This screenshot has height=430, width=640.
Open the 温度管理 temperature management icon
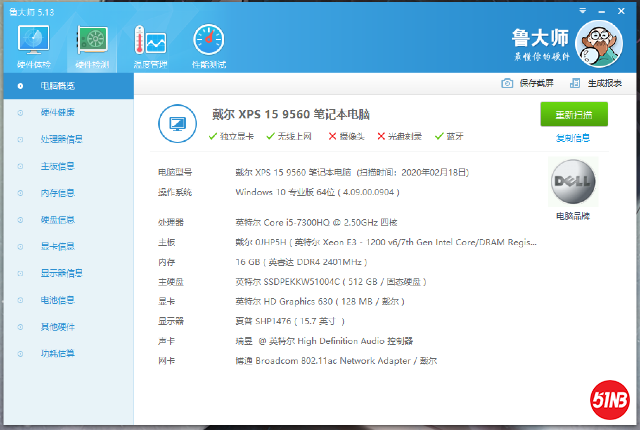pos(151,42)
